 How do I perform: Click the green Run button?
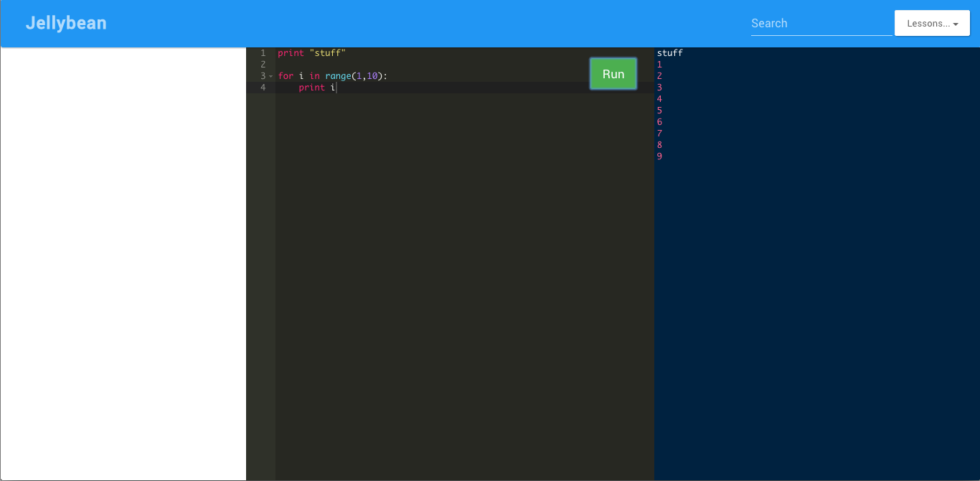[x=613, y=74]
